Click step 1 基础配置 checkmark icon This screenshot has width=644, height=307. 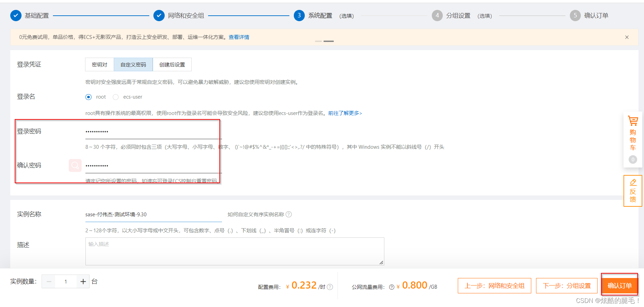[x=16, y=16]
